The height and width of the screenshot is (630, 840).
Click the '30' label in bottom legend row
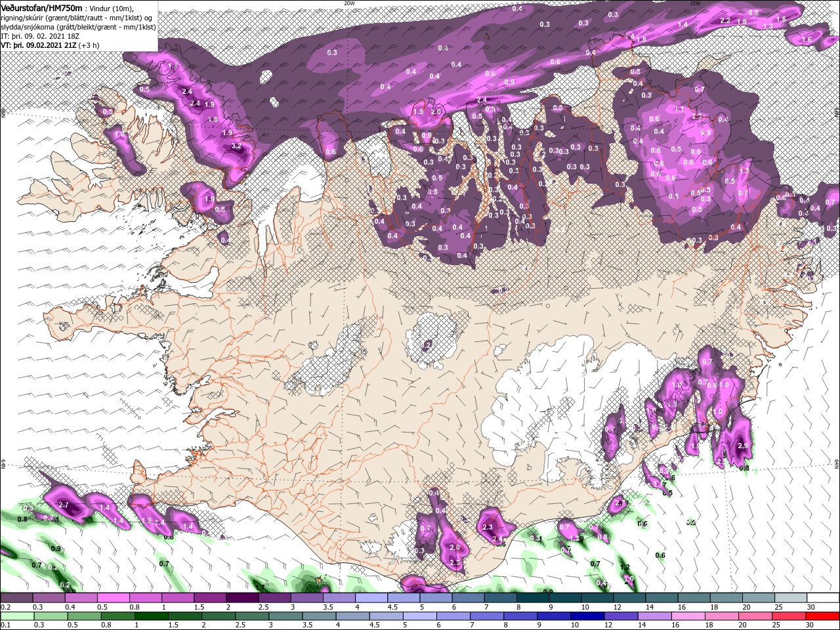click(810, 625)
